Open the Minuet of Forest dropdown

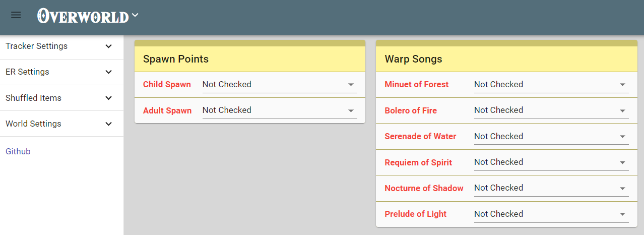coord(551,84)
